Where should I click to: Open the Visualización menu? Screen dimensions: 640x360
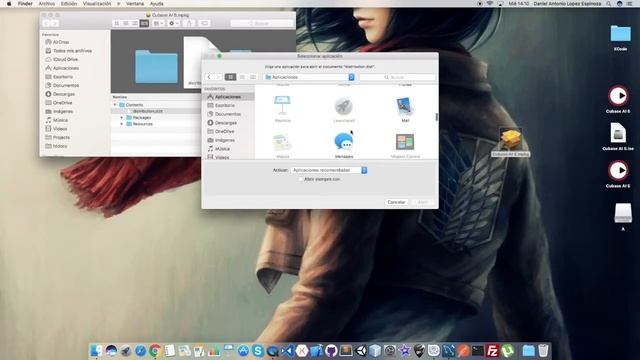tap(97, 4)
